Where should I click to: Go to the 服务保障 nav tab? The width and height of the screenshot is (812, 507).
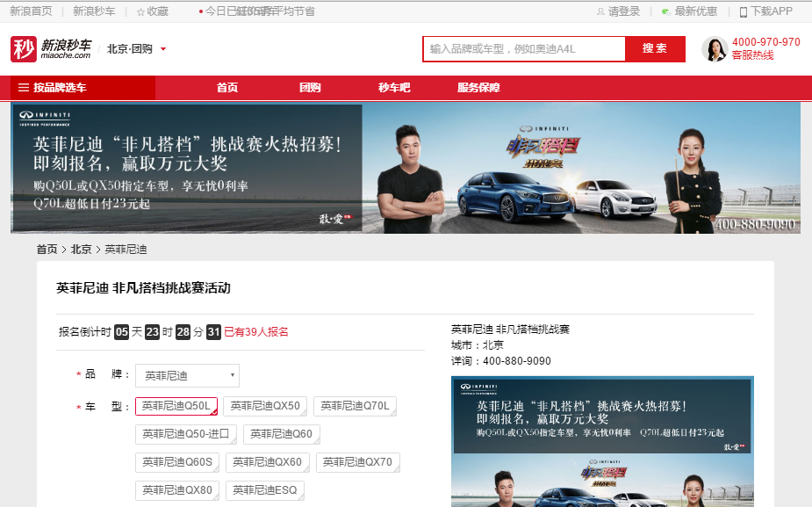click(x=478, y=88)
